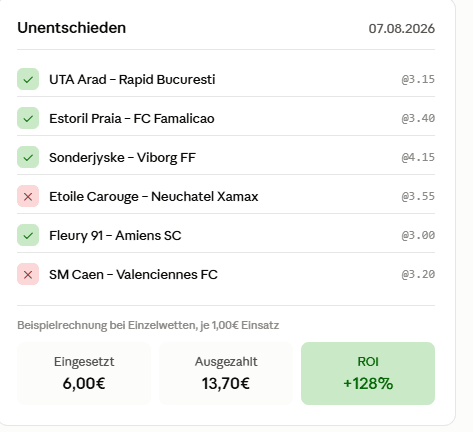Viewport: 473px width, 432px height.
Task: Click green checkmark icon for UTA Arad match
Action: (28, 79)
